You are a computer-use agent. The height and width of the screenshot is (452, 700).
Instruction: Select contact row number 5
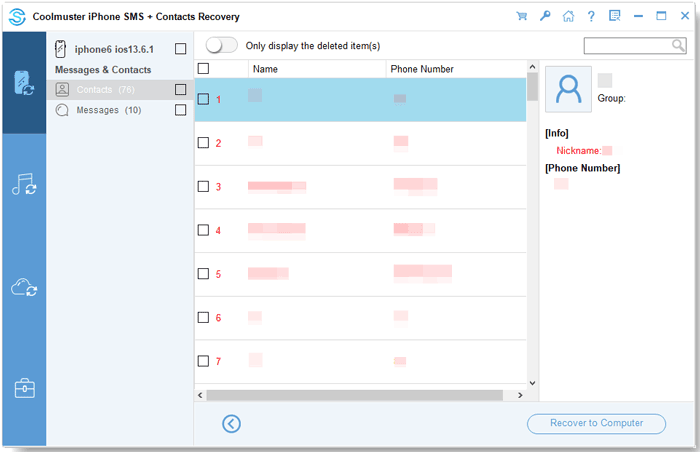pos(360,274)
